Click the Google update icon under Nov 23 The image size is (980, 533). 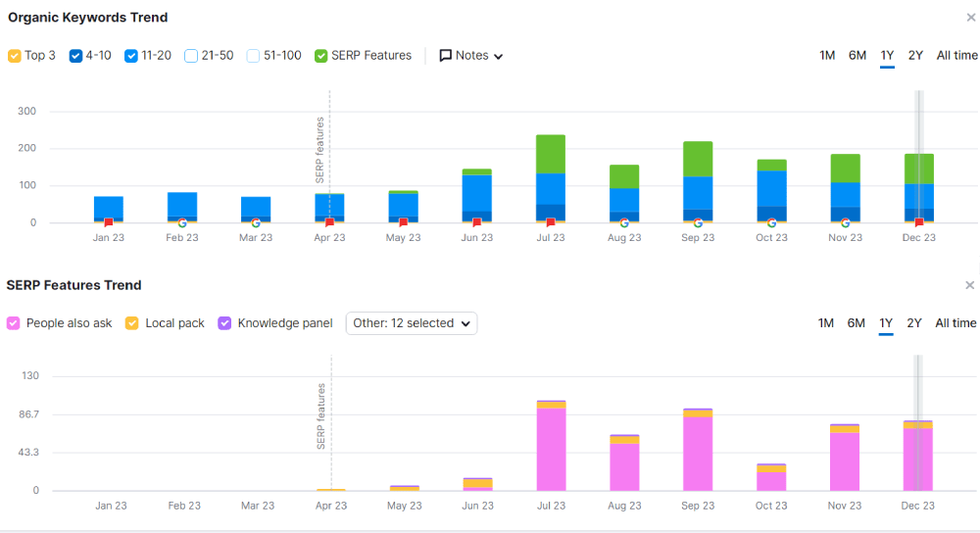[845, 222]
